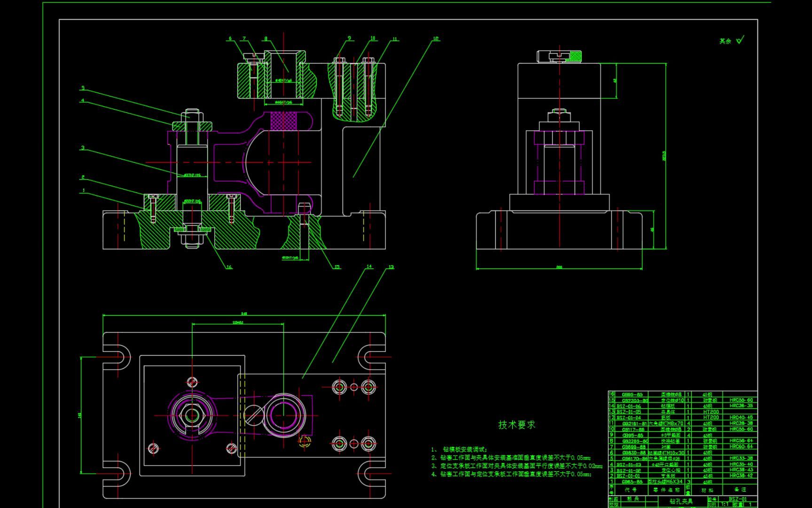Click the '代号' column header

[x=631, y=490]
